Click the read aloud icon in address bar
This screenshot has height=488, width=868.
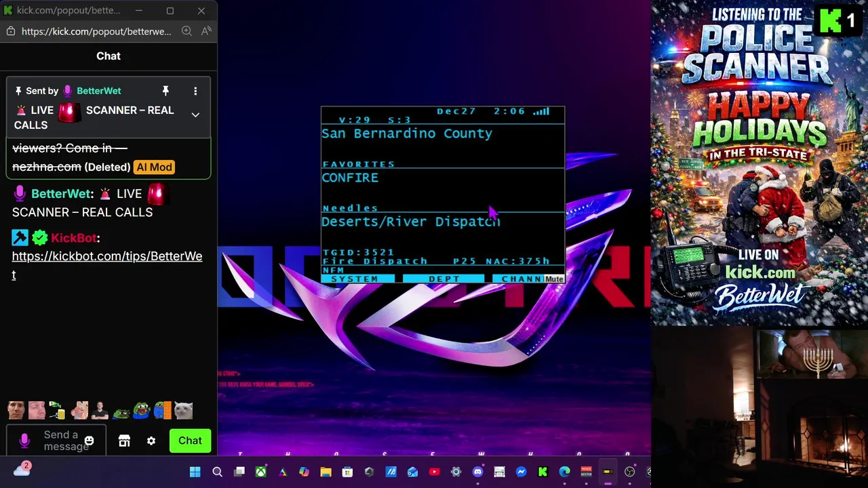tap(206, 31)
